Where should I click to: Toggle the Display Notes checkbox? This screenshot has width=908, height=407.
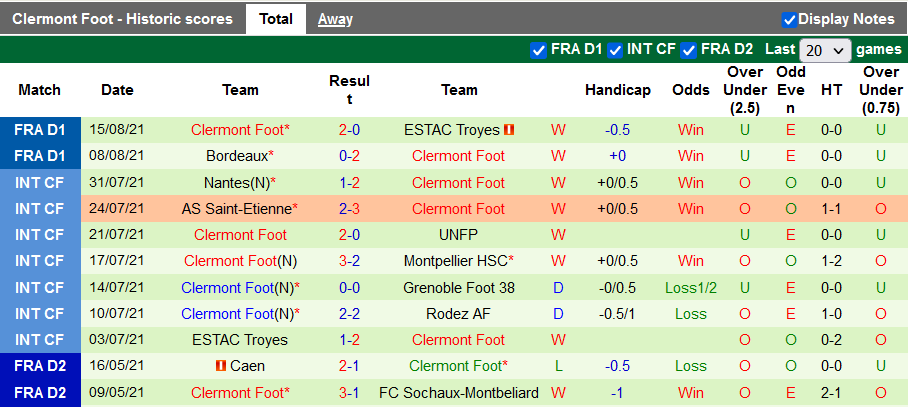pyautogui.click(x=789, y=19)
